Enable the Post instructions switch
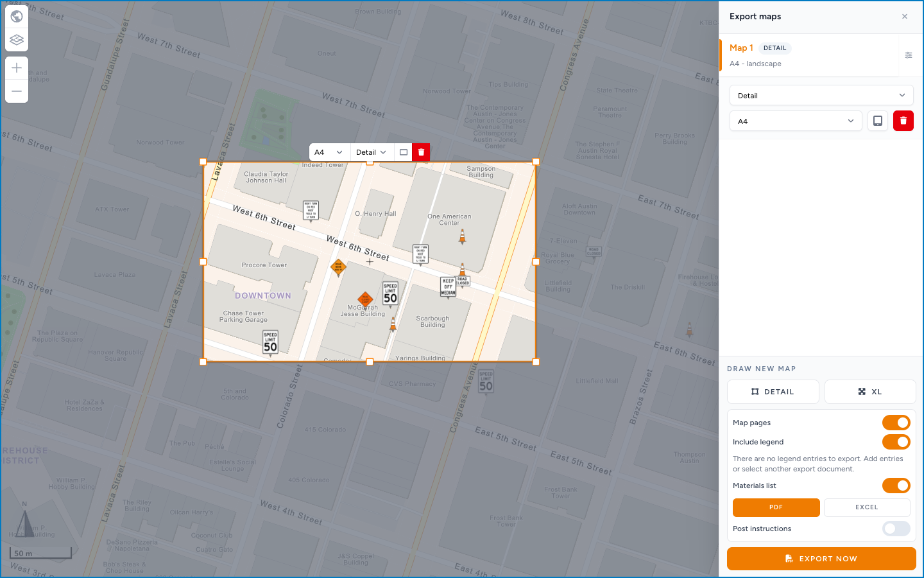The height and width of the screenshot is (578, 924). (x=896, y=529)
